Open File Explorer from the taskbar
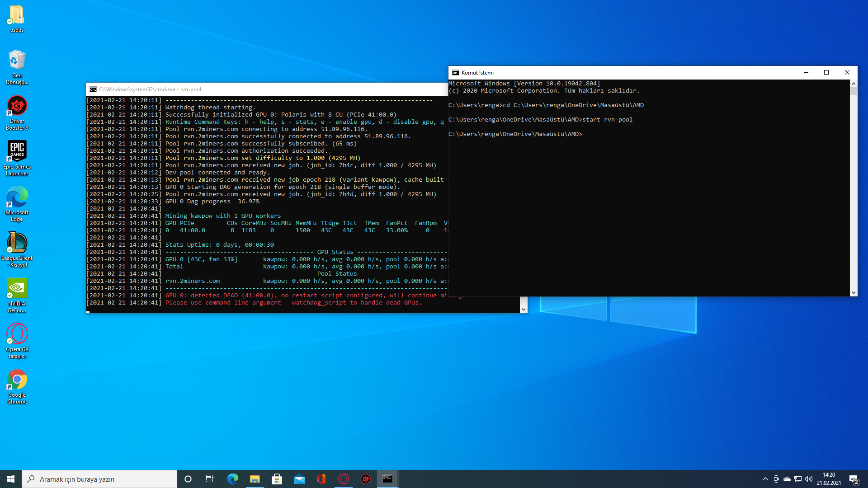Screen dimensions: 868x488 [x=255, y=479]
